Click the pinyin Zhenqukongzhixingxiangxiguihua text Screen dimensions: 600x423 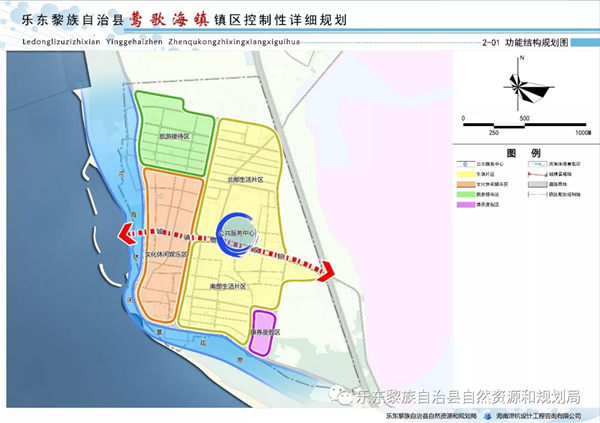click(x=234, y=42)
